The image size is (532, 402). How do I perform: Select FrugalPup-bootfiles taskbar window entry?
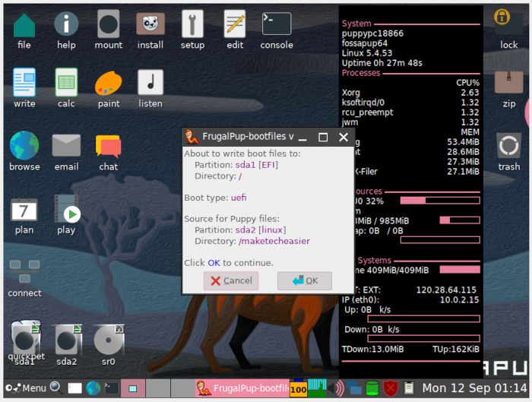point(242,388)
